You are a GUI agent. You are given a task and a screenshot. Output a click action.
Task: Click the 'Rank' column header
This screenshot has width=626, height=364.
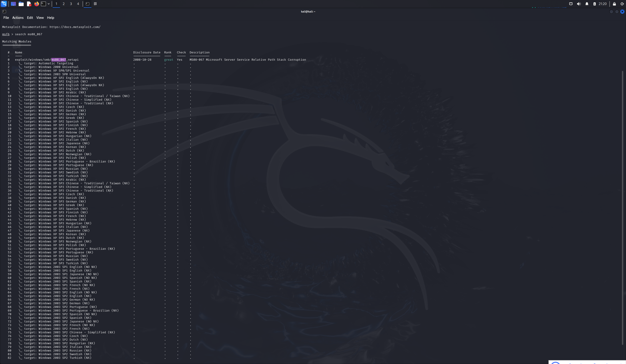tap(168, 52)
